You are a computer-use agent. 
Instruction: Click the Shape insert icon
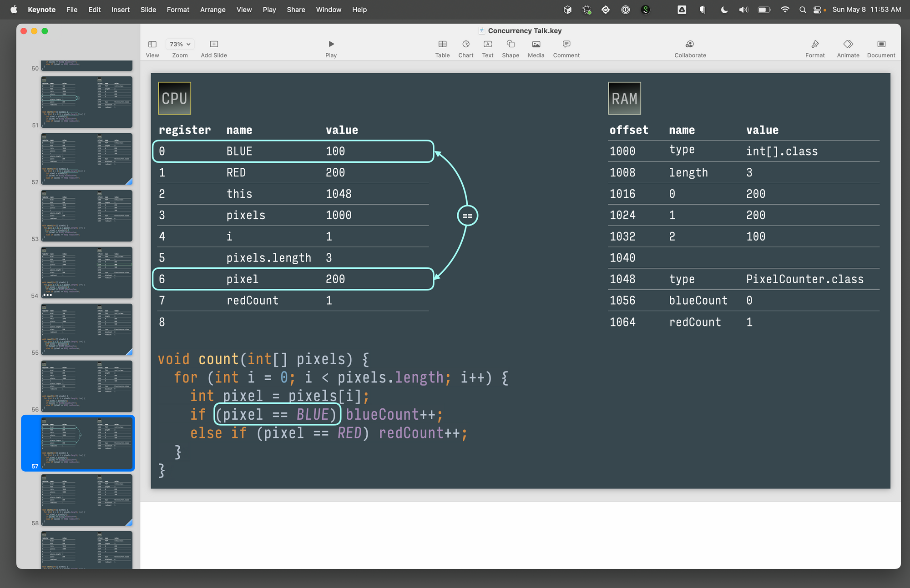coord(511,44)
